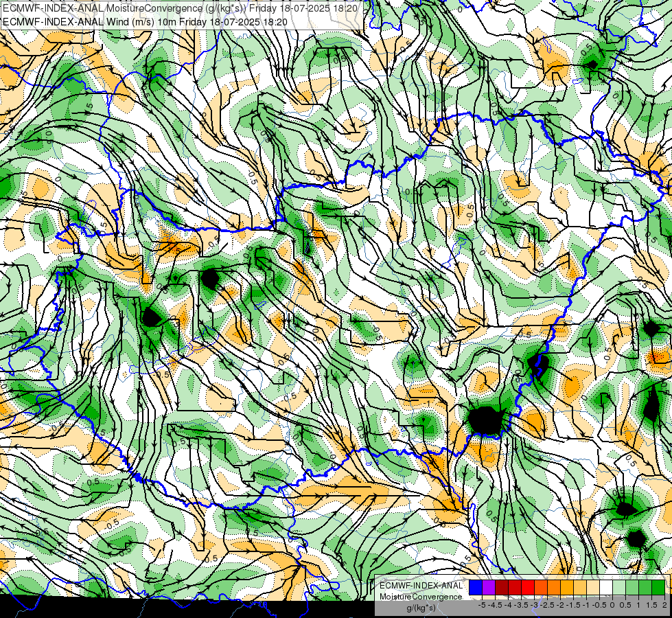Pick the amber swatch between -2 and -1.5
Screen dimensions: 672x618
pyautogui.click(x=567, y=587)
